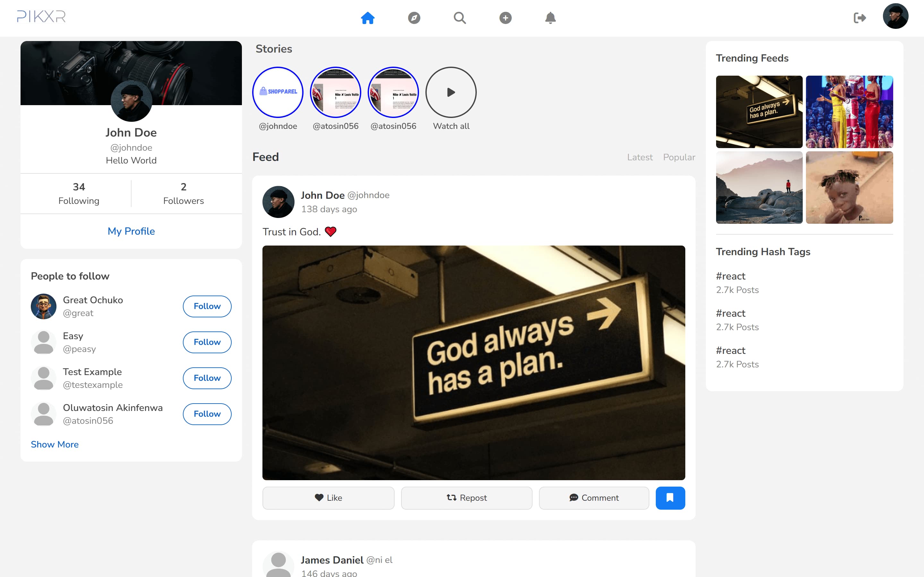The height and width of the screenshot is (577, 924).
Task: Open the notifications bell
Action: [550, 18]
